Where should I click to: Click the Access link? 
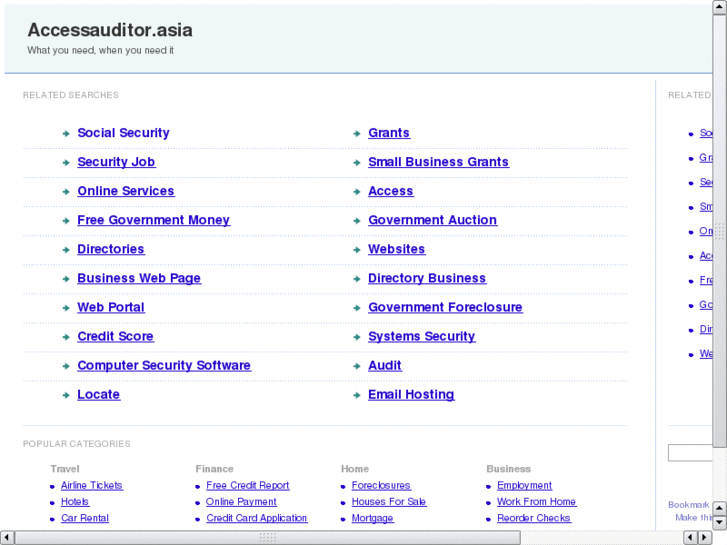pyautogui.click(x=390, y=191)
